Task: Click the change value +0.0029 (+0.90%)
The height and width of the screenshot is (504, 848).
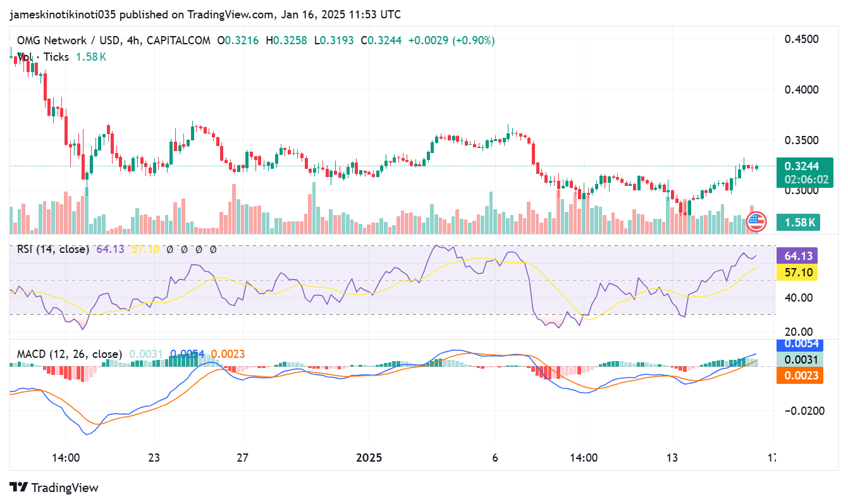Action: click(452, 40)
